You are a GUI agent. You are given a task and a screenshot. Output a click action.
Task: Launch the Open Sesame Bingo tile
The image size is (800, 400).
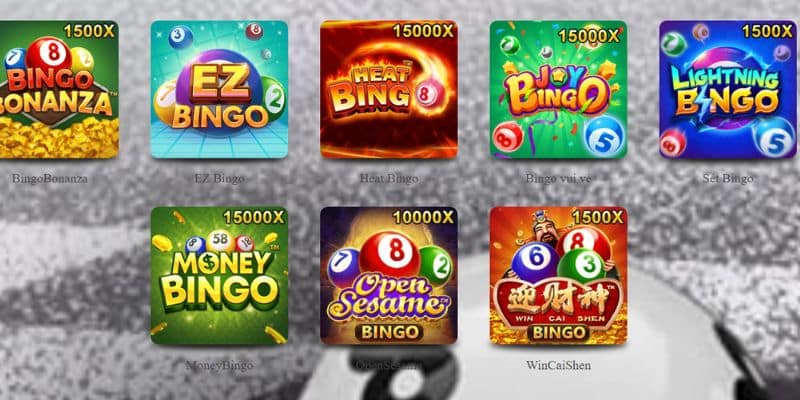coord(389,276)
